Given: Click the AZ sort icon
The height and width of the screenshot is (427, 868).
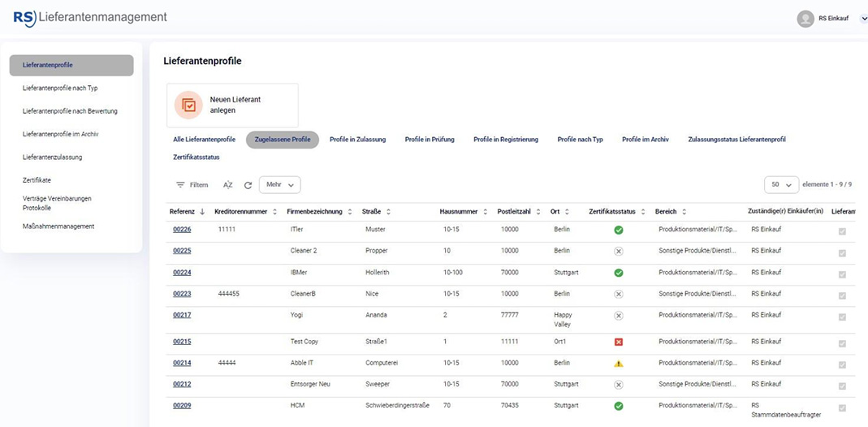Looking at the screenshot, I should 228,185.
